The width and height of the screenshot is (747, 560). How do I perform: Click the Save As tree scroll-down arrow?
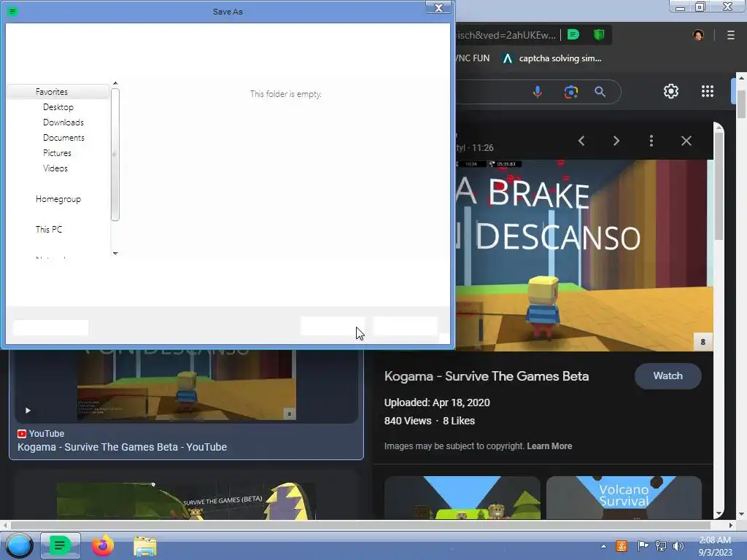[x=115, y=253]
